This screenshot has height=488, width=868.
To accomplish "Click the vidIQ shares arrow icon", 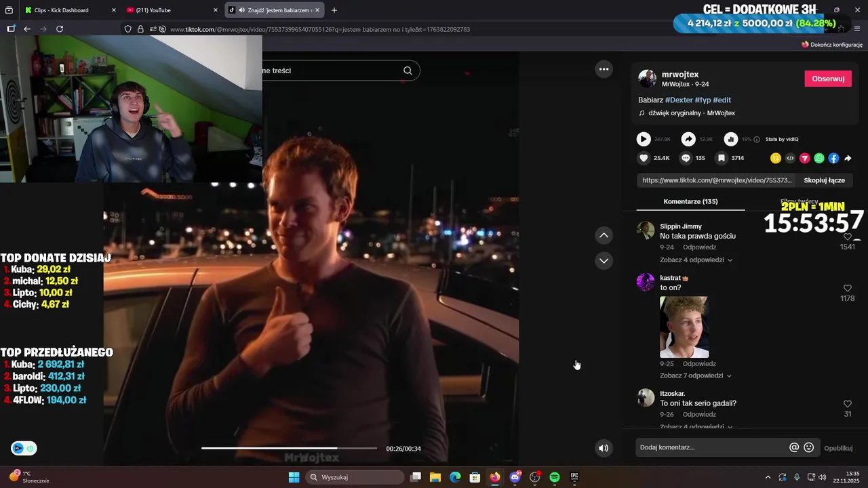I will (688, 139).
